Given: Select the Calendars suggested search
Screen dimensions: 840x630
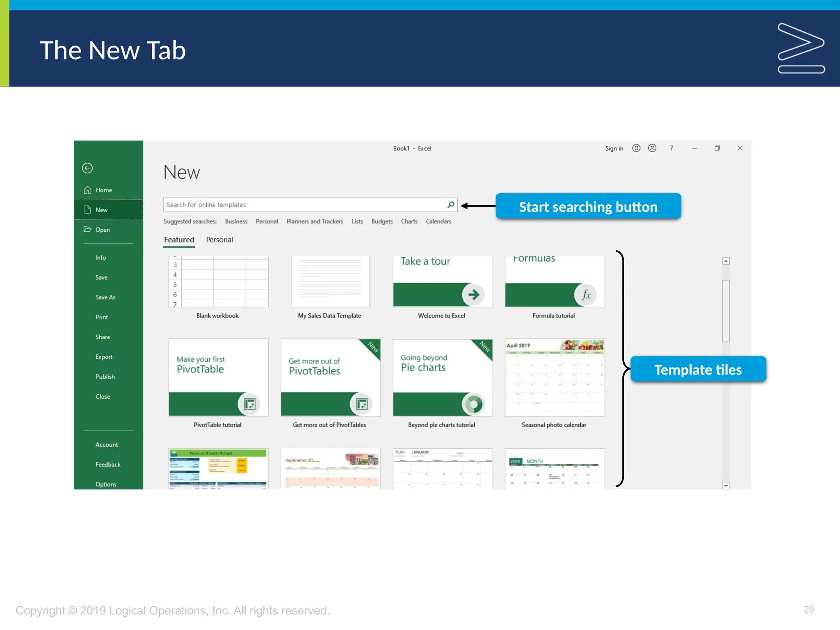Looking at the screenshot, I should (438, 221).
